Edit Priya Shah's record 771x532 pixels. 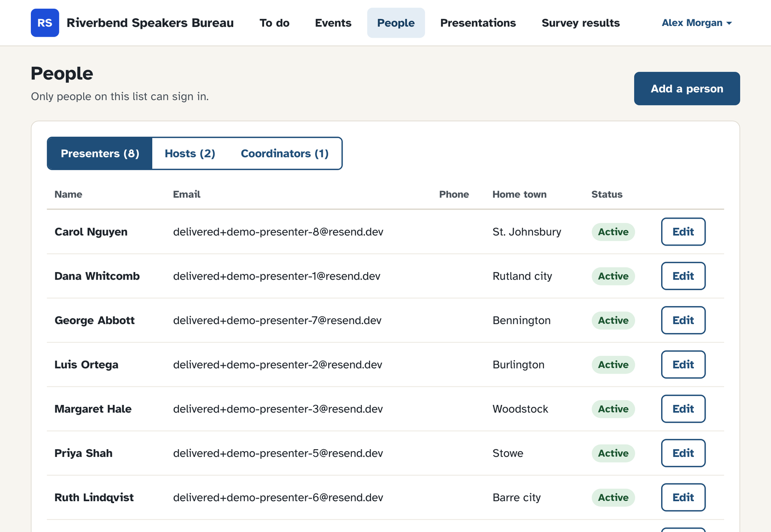pos(683,453)
